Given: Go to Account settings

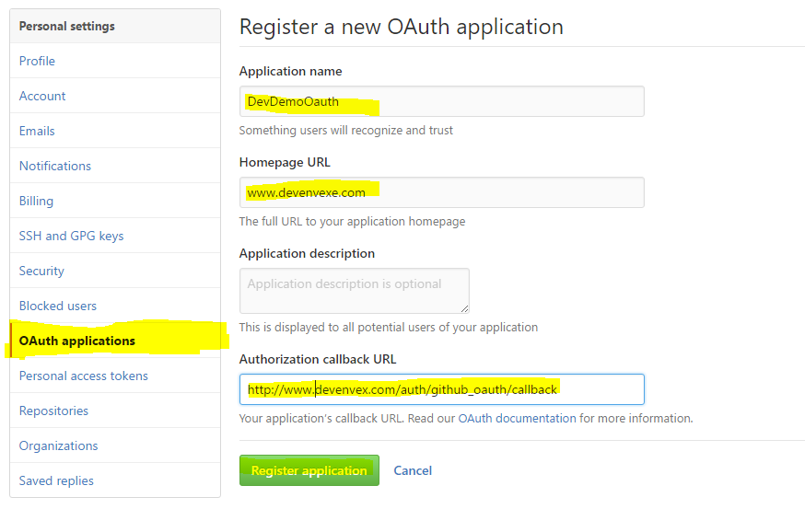Looking at the screenshot, I should (42, 96).
